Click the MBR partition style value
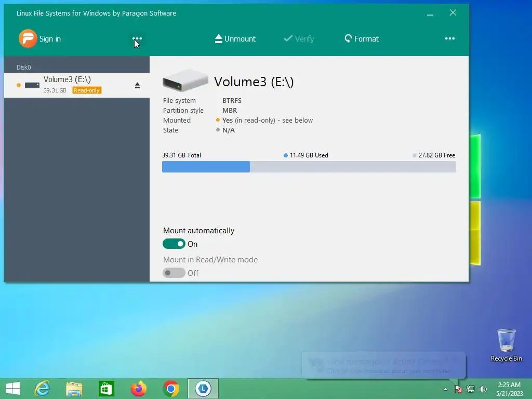The height and width of the screenshot is (399, 532). coord(230,110)
